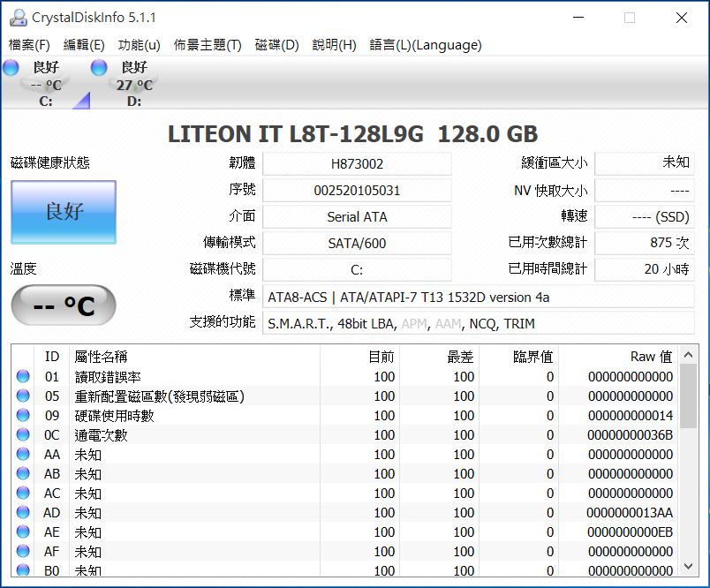The width and height of the screenshot is (710, 588).
Task: Minimize the CrystalDiskInfo window
Action: point(578,18)
